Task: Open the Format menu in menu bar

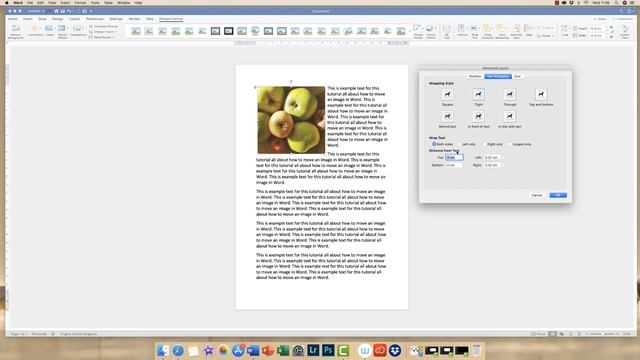Action: tap(80, 3)
